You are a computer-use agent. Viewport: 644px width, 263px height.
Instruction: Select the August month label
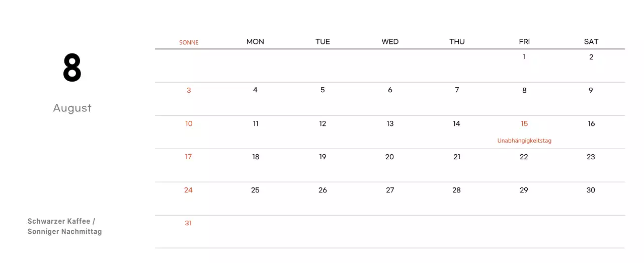click(x=72, y=108)
